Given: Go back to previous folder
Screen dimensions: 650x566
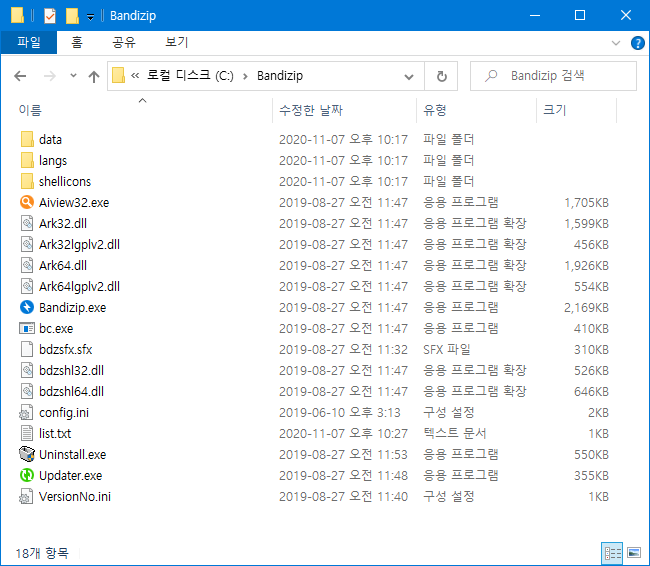Looking at the screenshot, I should click(x=20, y=76).
